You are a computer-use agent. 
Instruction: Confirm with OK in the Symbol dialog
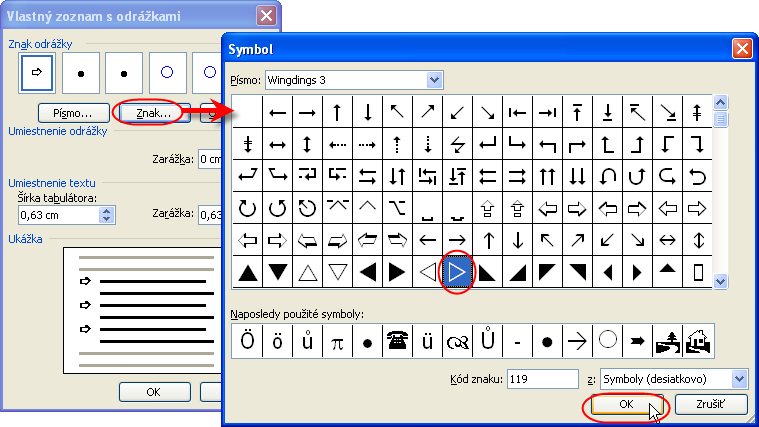coord(624,405)
